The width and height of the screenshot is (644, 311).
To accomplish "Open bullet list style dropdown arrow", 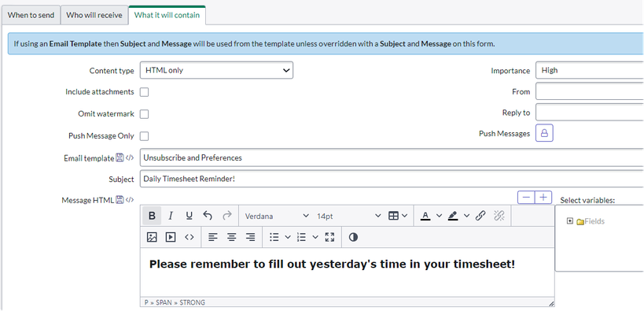I will (x=288, y=237).
